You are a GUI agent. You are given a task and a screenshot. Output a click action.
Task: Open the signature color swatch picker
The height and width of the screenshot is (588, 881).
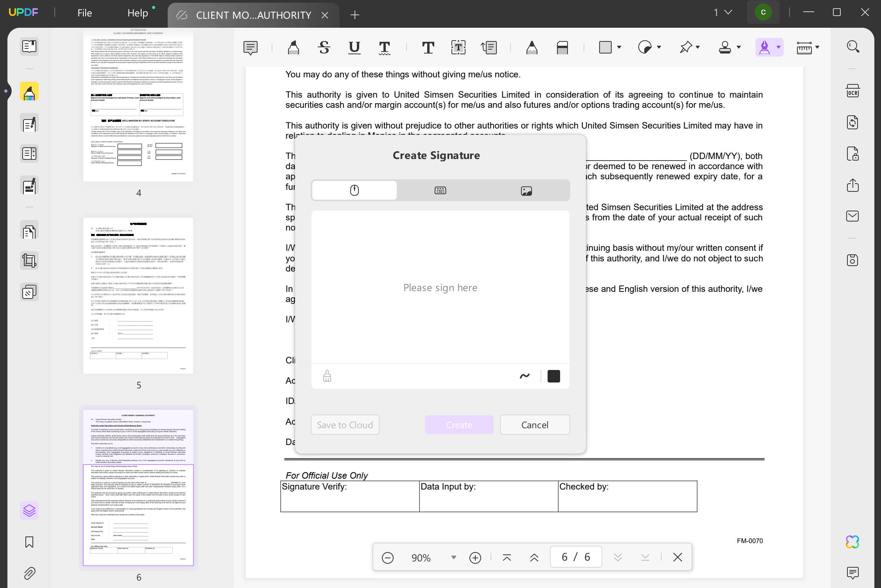point(553,376)
